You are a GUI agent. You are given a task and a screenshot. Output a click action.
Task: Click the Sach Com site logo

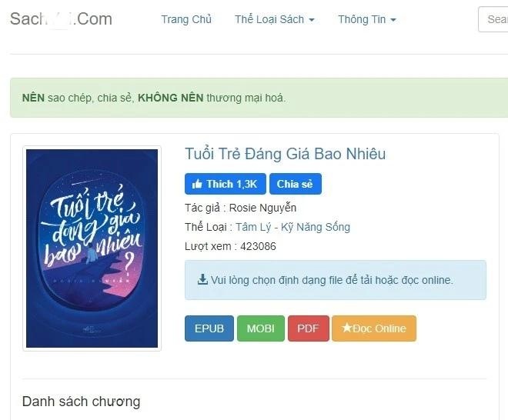tap(61, 19)
